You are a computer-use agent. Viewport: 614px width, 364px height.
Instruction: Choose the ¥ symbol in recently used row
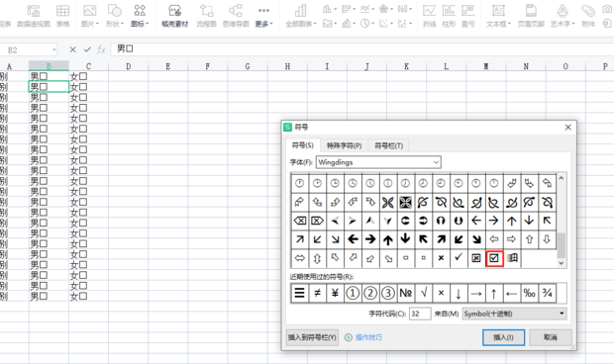[x=335, y=293]
